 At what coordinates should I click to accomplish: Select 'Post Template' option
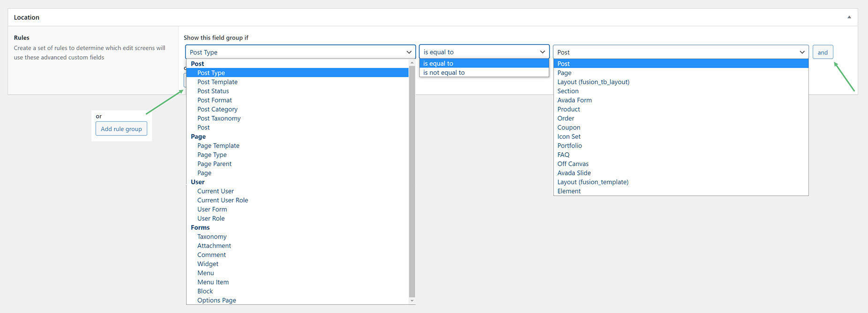(x=297, y=82)
